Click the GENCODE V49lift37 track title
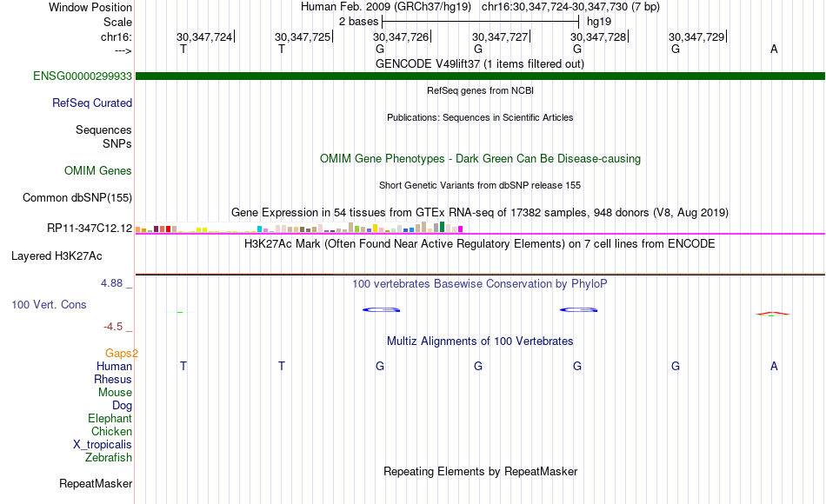Image resolution: width=826 pixels, height=504 pixels. tap(480, 63)
